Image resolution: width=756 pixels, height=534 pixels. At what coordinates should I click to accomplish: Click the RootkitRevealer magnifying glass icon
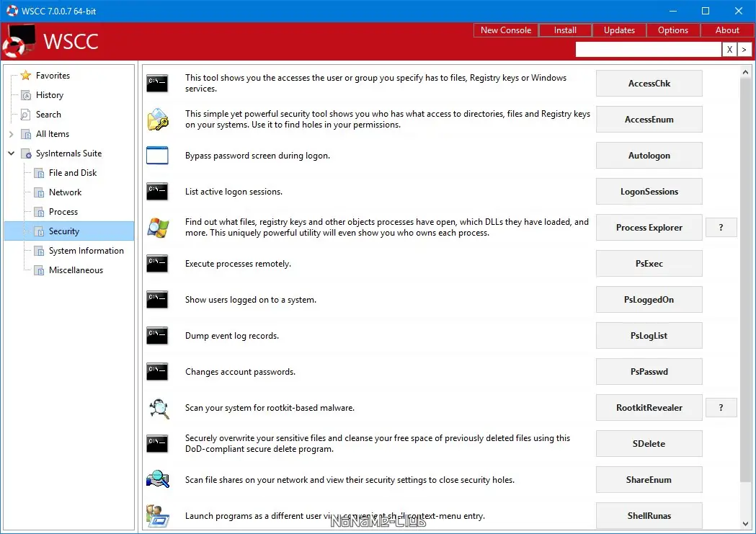157,407
